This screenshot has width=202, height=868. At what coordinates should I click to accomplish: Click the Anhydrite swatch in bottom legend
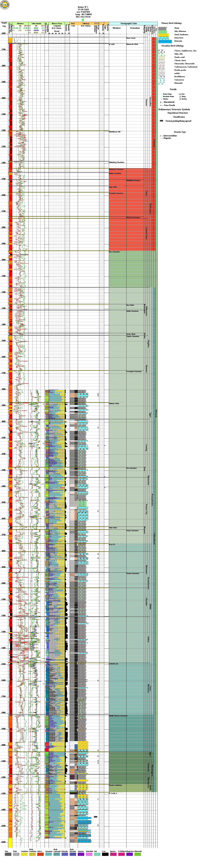[89, 854]
